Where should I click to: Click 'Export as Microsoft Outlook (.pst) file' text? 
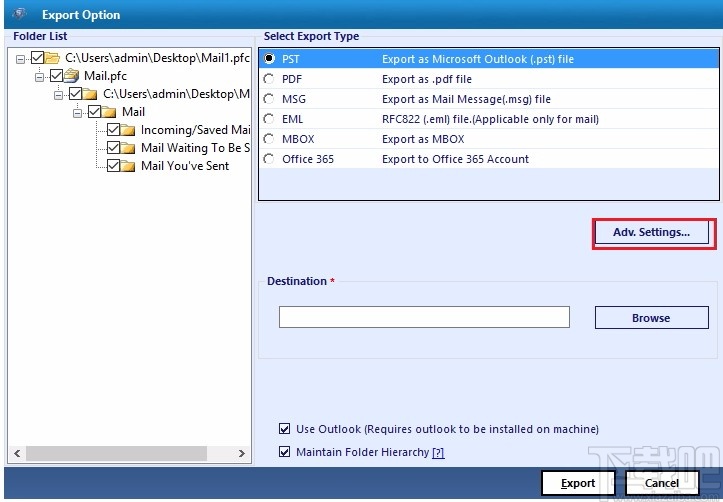(x=478, y=59)
